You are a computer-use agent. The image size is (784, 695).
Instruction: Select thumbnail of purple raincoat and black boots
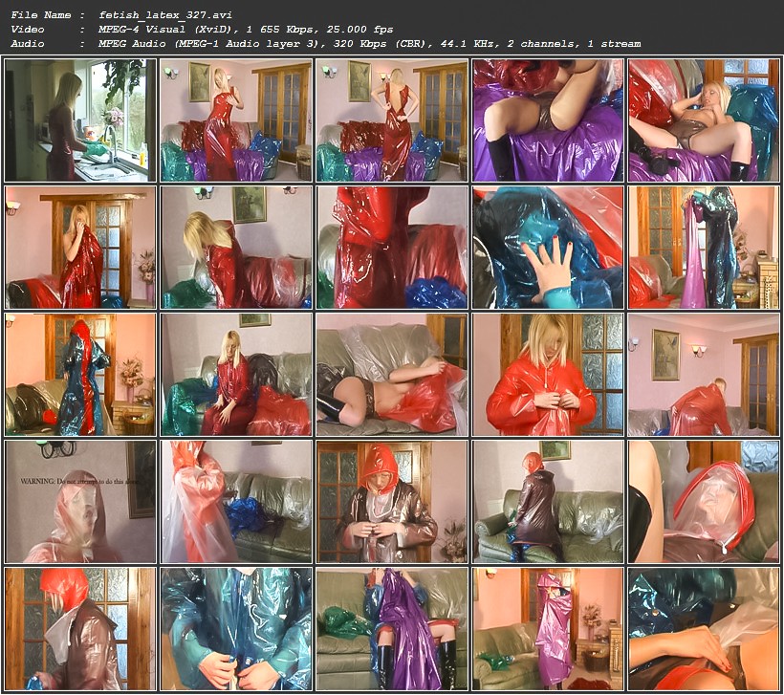(x=392, y=628)
